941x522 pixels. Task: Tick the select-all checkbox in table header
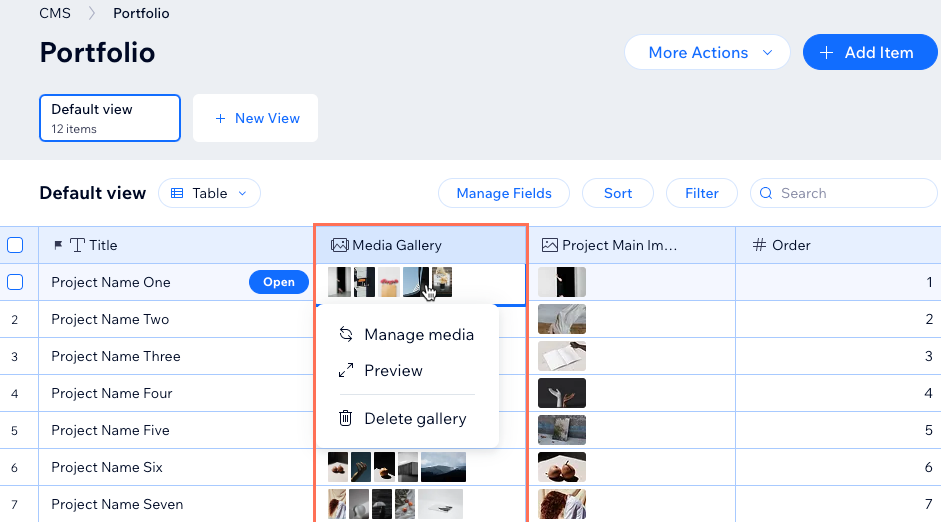coord(15,245)
